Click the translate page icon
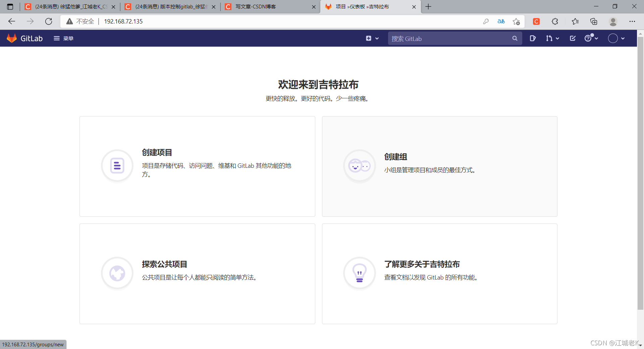 [501, 21]
